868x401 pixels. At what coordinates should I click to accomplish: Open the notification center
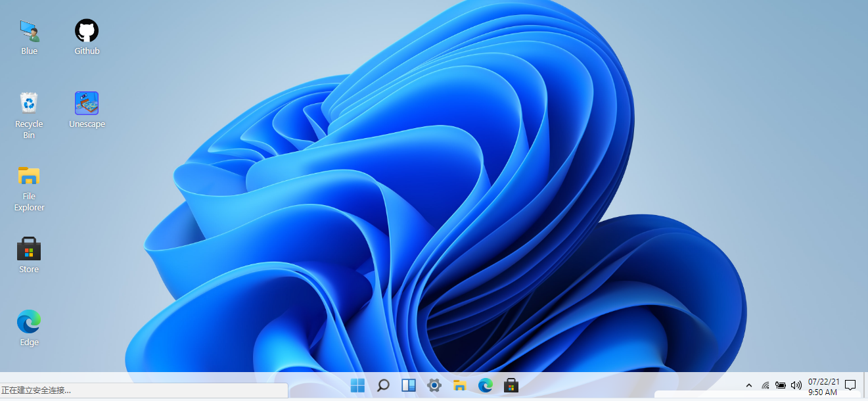point(851,385)
